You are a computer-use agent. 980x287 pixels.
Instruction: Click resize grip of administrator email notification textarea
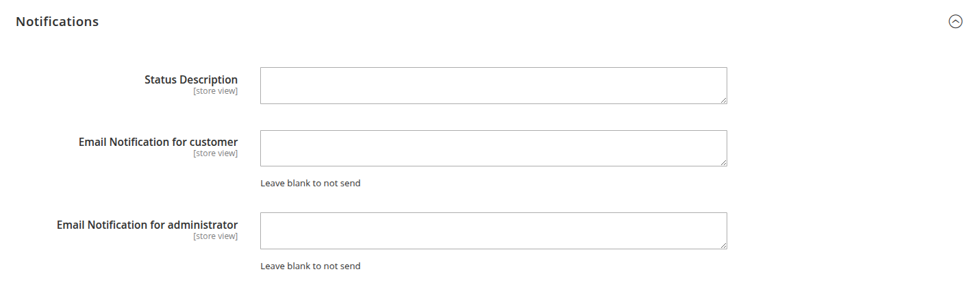pyautogui.click(x=723, y=245)
